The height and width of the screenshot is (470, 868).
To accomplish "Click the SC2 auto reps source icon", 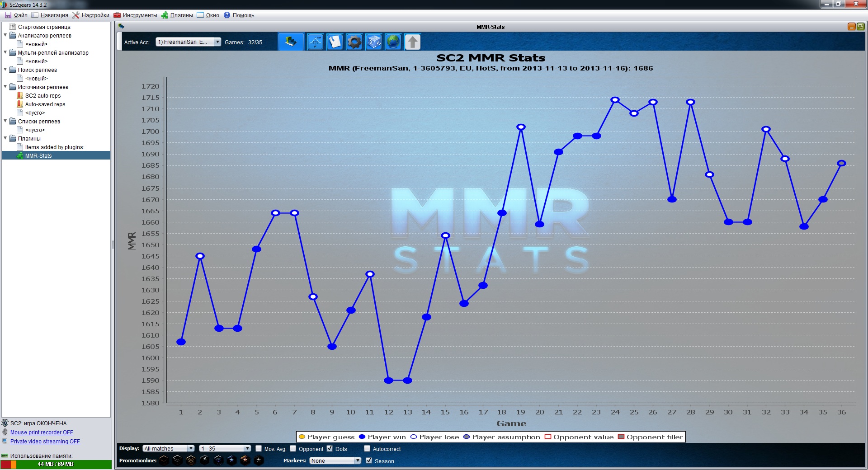I will 20,95.
